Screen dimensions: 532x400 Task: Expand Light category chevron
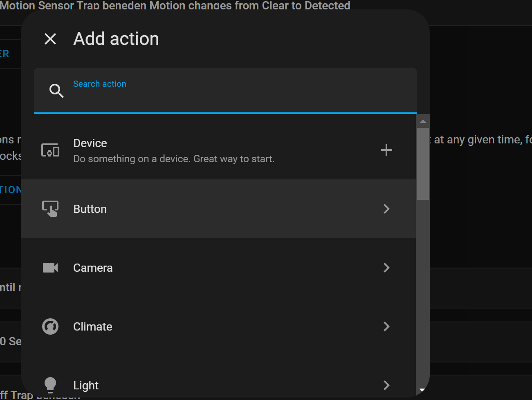pos(386,385)
